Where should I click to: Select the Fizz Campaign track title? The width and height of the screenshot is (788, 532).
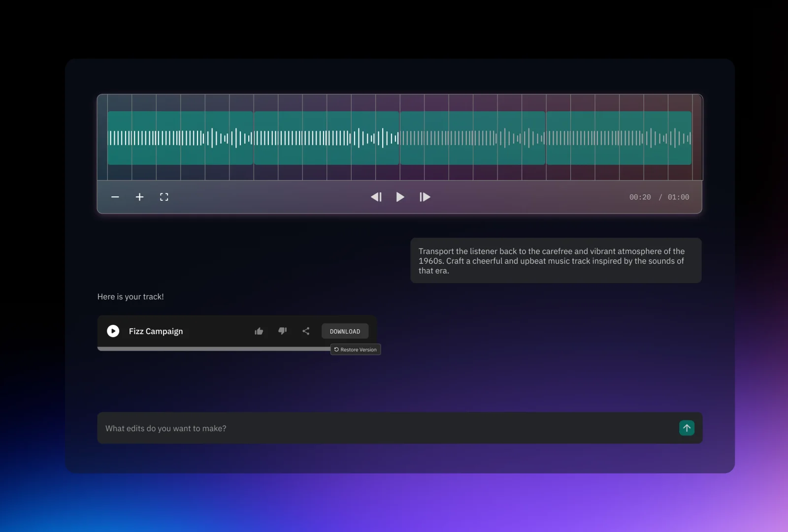point(156,331)
